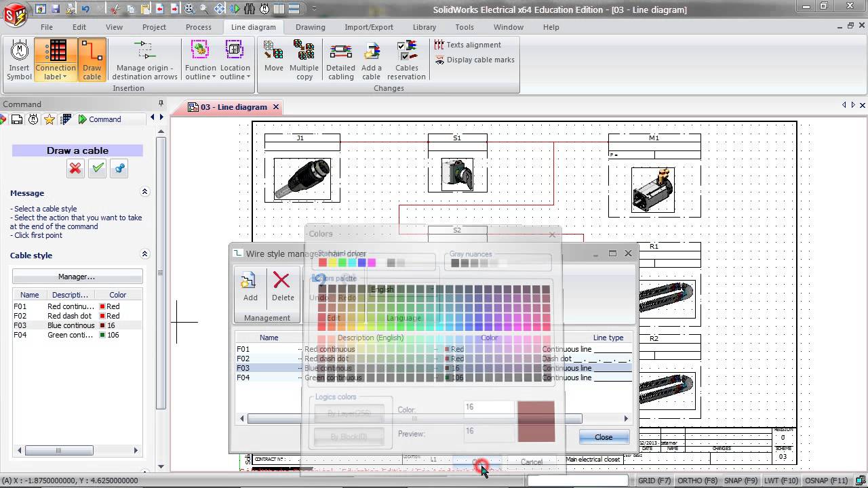Click the Paste clipboard icon in top toolbar
The height and width of the screenshot is (488, 868).
[145, 9]
